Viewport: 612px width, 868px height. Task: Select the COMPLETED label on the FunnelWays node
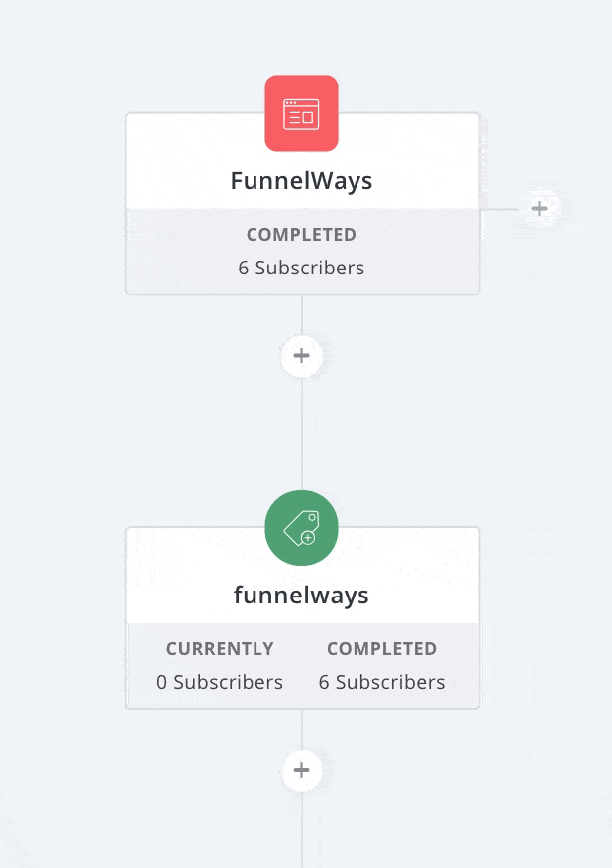click(301, 234)
